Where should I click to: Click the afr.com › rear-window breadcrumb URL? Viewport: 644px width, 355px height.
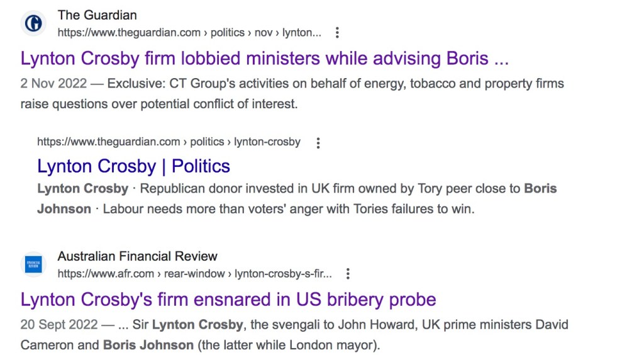tap(194, 274)
